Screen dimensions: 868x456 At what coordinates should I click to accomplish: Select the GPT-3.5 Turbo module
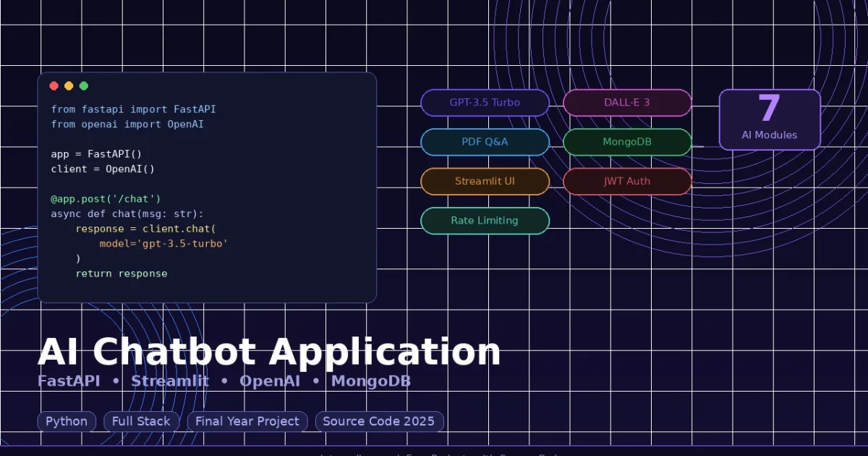tap(485, 103)
